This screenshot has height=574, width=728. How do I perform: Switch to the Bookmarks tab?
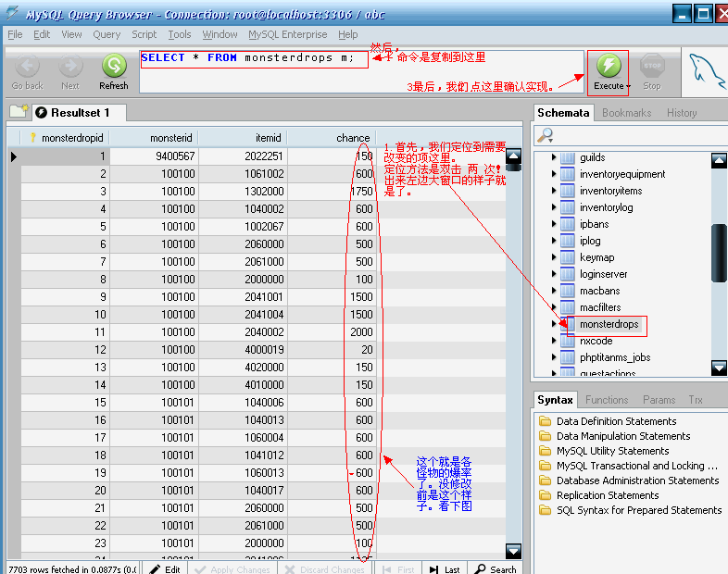pyautogui.click(x=626, y=113)
